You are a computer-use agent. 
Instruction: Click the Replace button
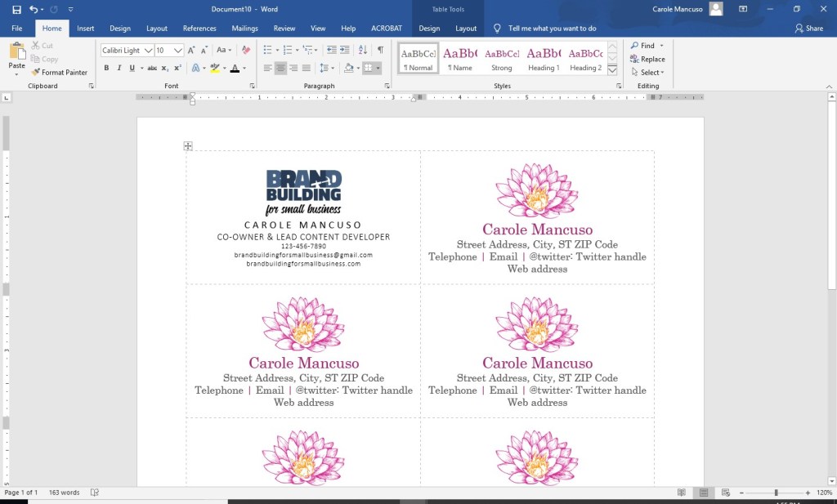click(x=647, y=59)
